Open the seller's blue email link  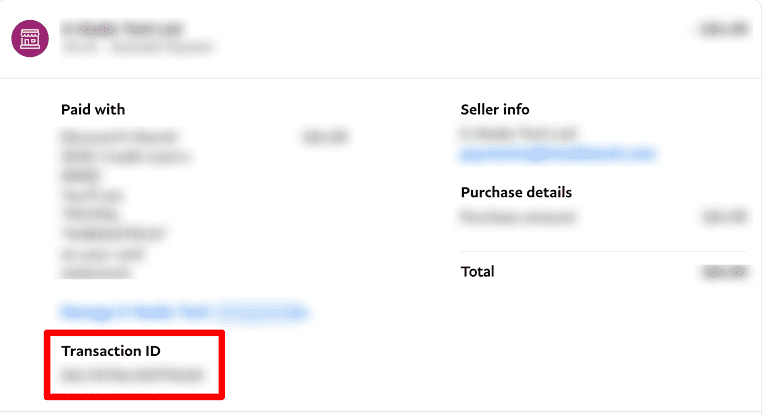point(557,153)
